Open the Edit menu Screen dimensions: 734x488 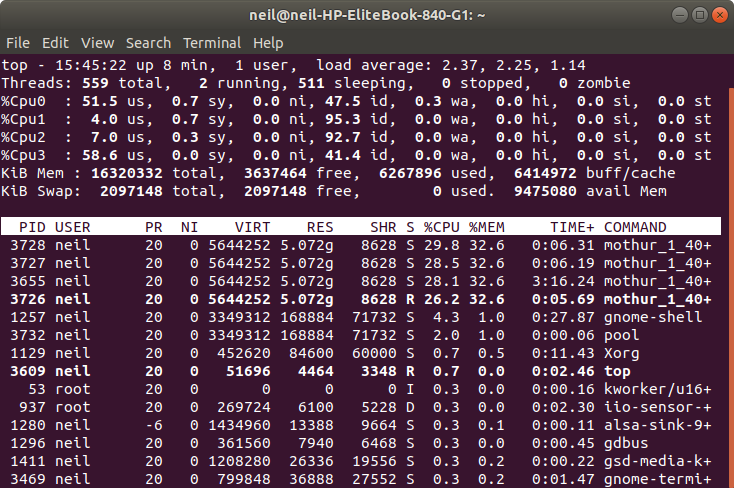[x=55, y=43]
